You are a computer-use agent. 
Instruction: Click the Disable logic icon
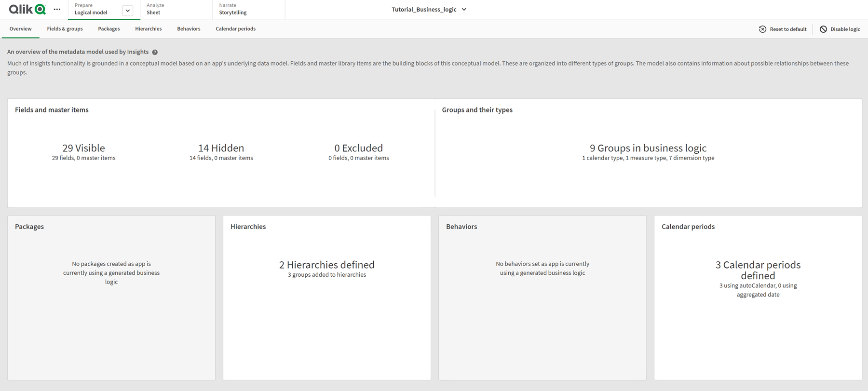click(823, 29)
